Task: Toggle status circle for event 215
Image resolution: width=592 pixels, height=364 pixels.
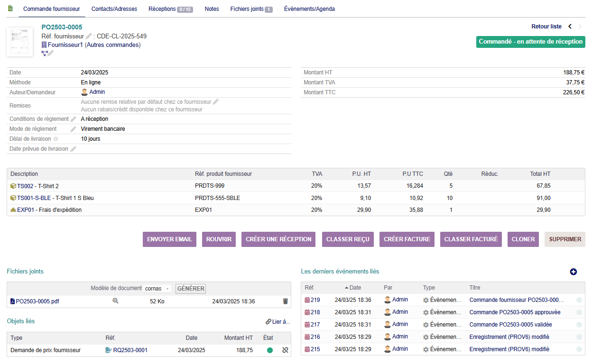Action: click(x=579, y=349)
